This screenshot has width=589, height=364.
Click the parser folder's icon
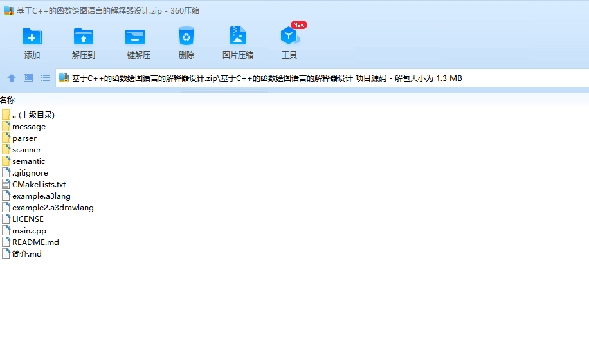pyautogui.click(x=6, y=138)
